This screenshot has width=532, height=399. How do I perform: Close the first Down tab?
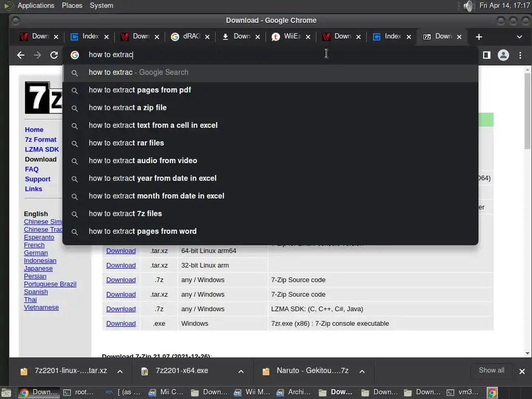click(x=56, y=37)
